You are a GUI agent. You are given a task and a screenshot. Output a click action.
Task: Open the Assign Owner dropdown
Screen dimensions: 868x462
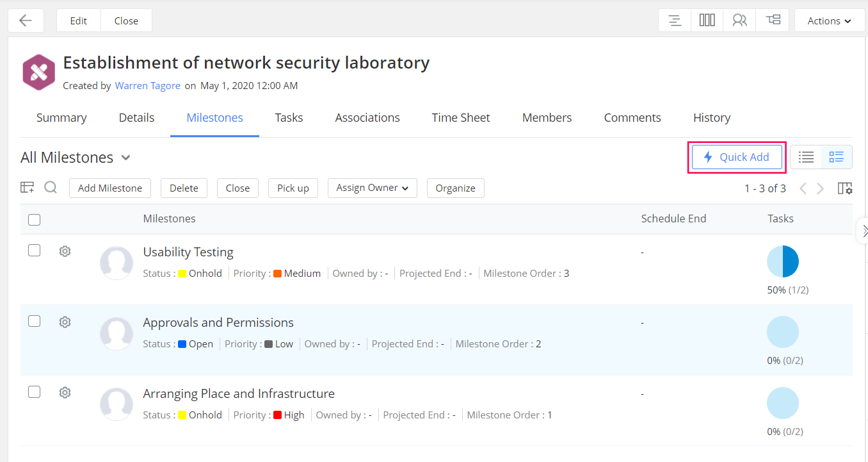372,188
